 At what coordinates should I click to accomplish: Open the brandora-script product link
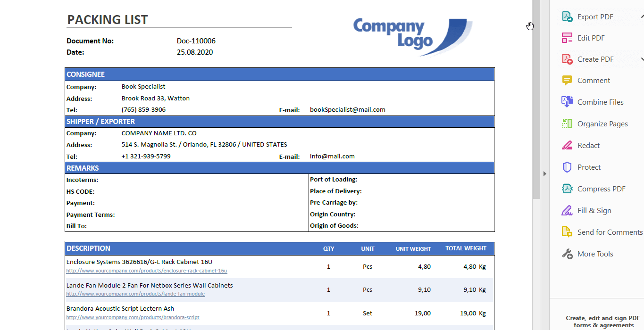pos(133,318)
